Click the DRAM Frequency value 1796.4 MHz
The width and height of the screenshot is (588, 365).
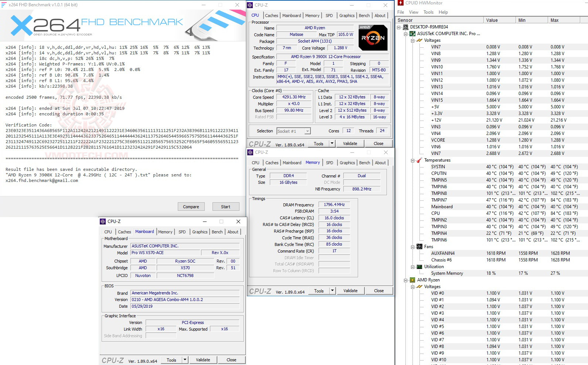tap(334, 205)
